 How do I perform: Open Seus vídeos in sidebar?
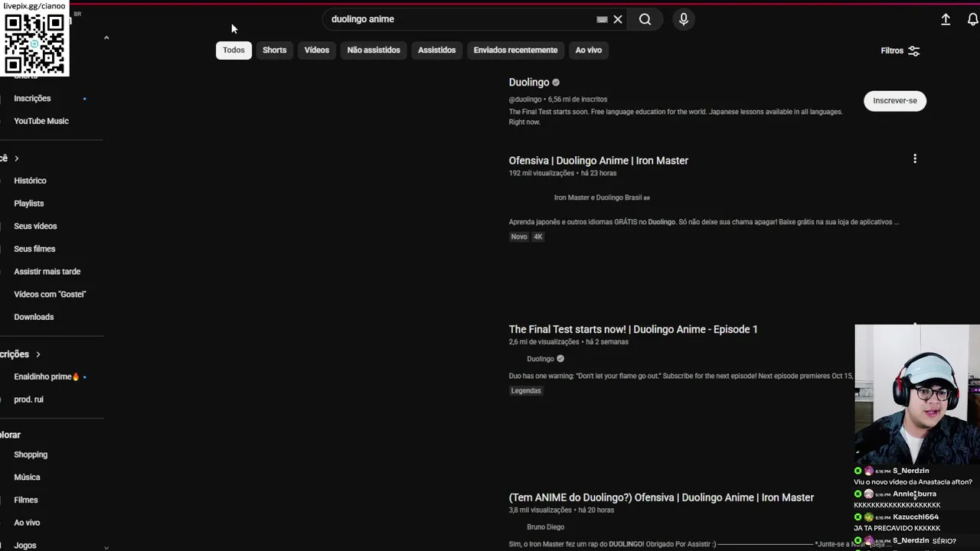coord(35,227)
